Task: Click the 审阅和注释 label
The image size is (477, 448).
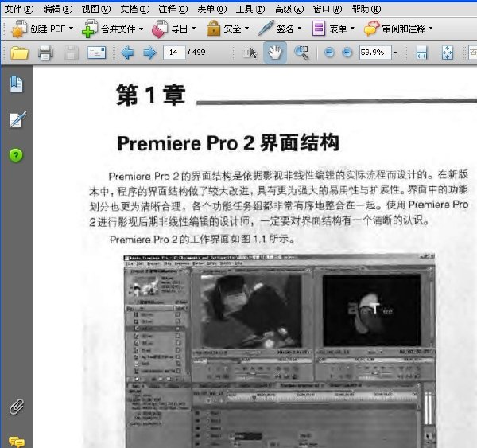Action: point(404,29)
